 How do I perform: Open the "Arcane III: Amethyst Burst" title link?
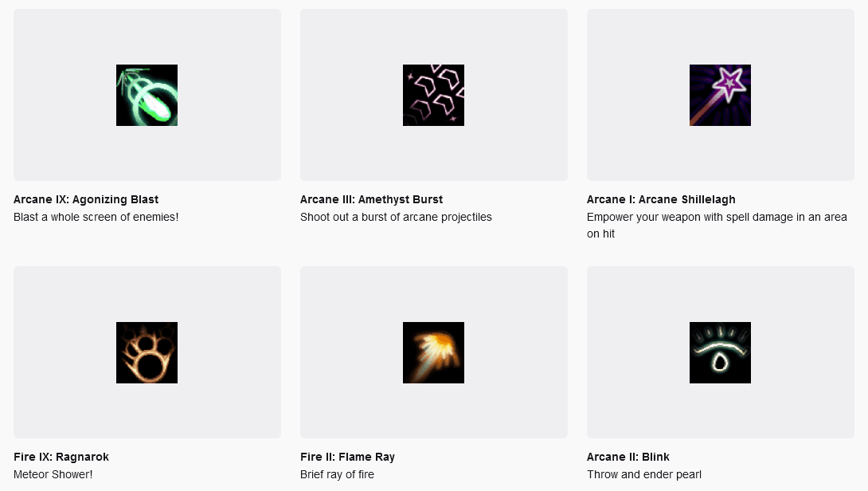click(371, 199)
